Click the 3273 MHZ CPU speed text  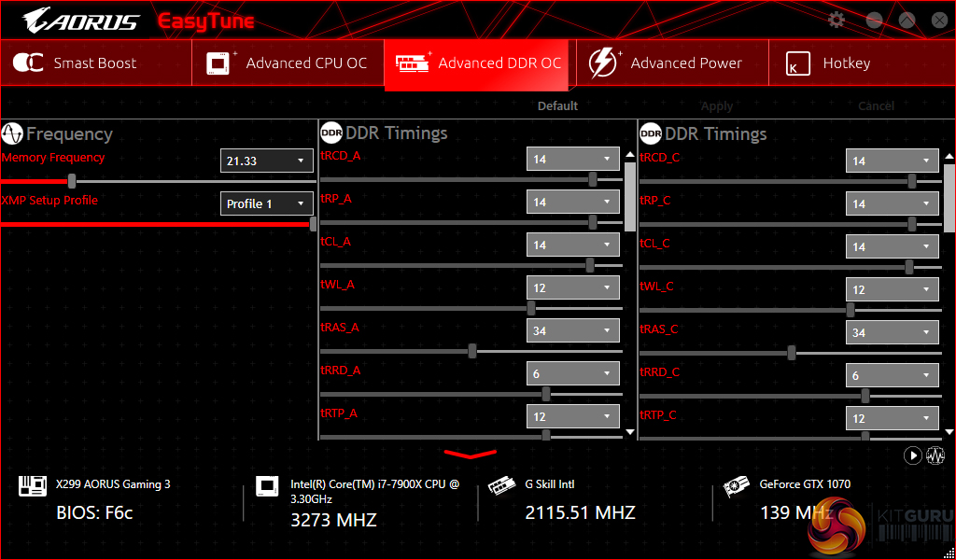[333, 520]
